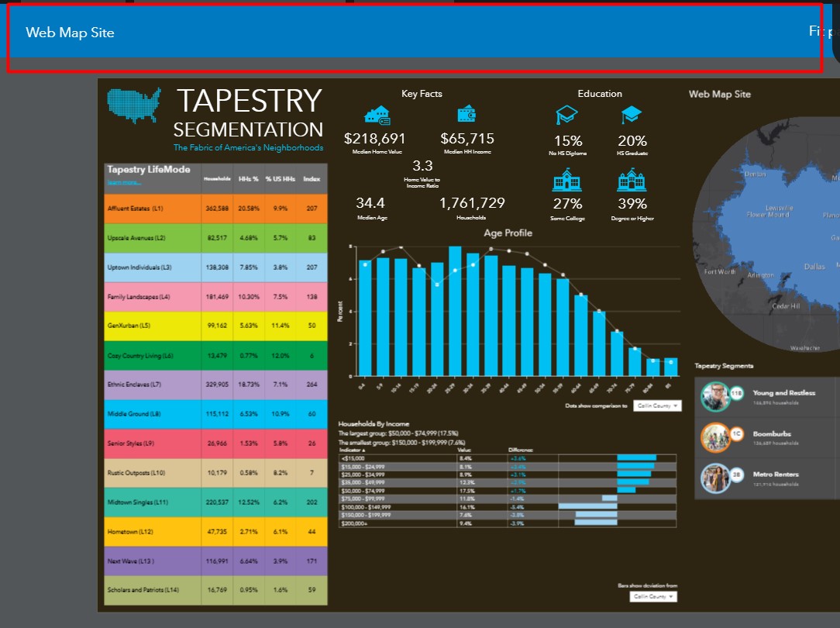The width and height of the screenshot is (840, 628).
Task: Click the Boomburbs segment name
Action: [x=772, y=433]
